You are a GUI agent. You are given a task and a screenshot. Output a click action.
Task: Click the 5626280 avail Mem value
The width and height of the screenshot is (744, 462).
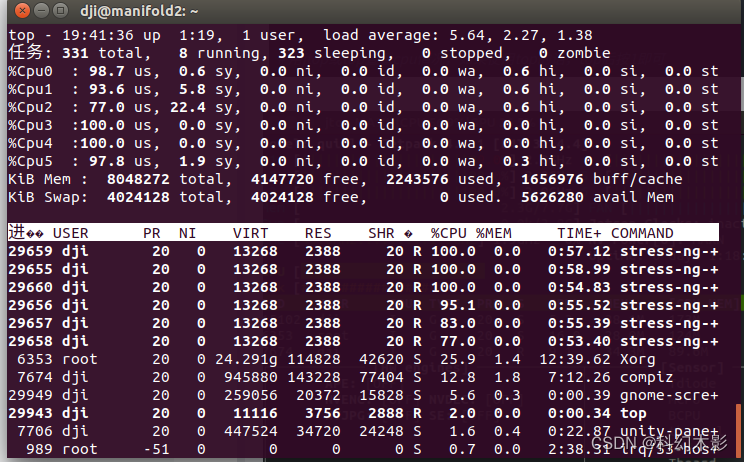(x=552, y=197)
